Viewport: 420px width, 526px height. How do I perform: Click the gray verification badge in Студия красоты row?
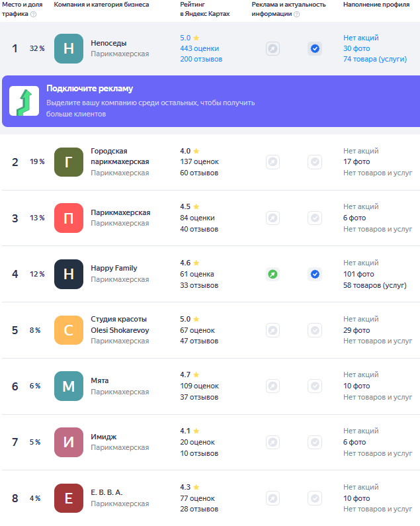tap(315, 330)
